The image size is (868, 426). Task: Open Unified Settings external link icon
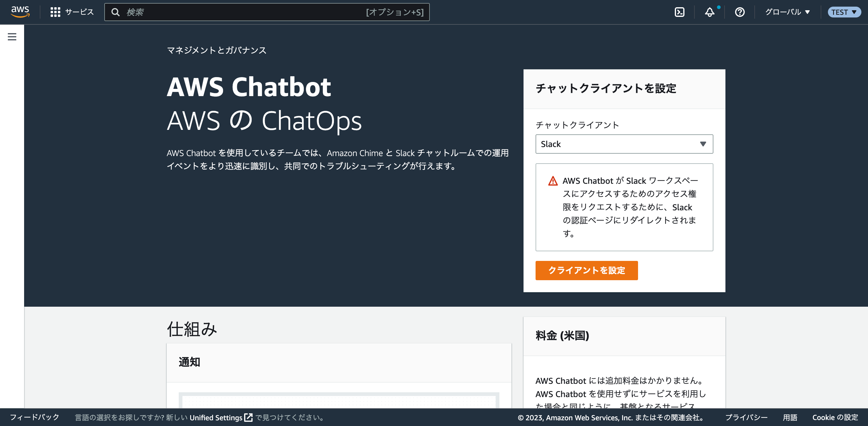[x=248, y=417]
